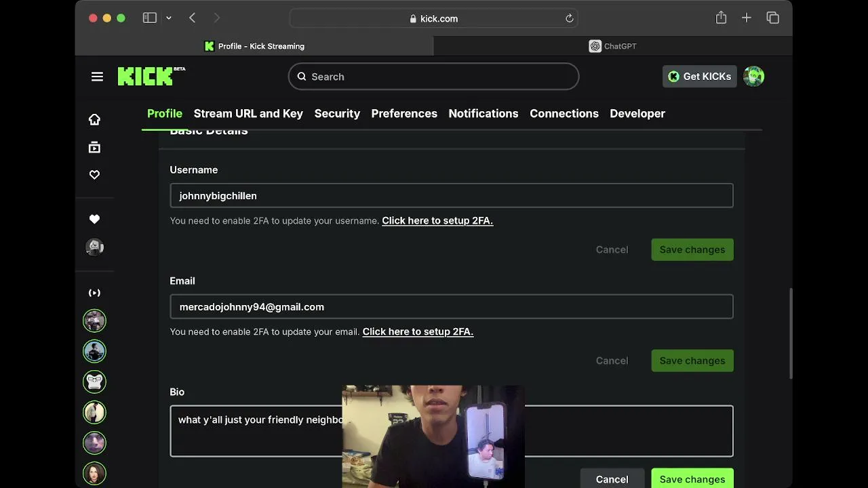Focus the Username input field
Viewport: 868px width, 488px height.
[x=452, y=195]
